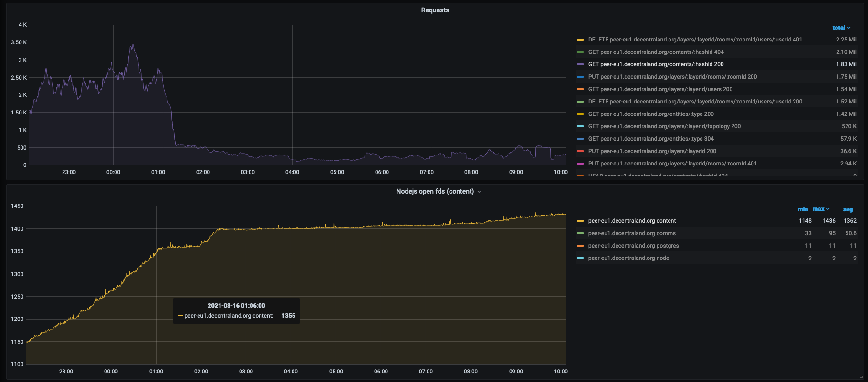Click the 06:00 time label under open fds chart
Viewport: 868px width, 382px height.
pos(381,372)
